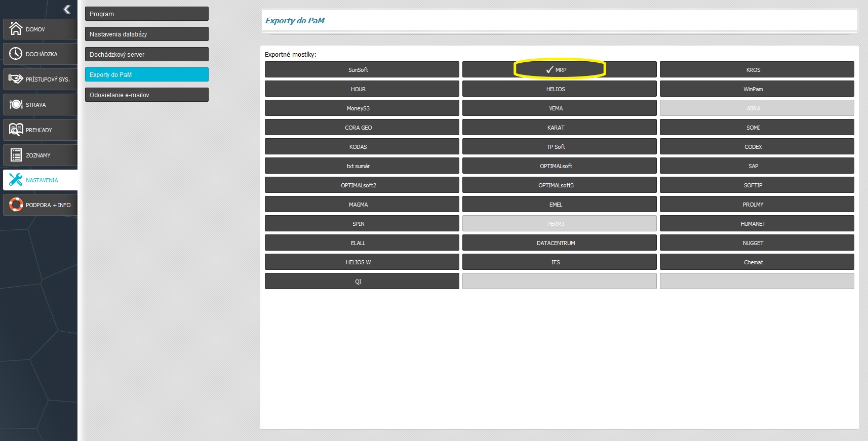Click the plate icon for Strava
The width and height of the screenshot is (868, 441).
[x=16, y=104]
